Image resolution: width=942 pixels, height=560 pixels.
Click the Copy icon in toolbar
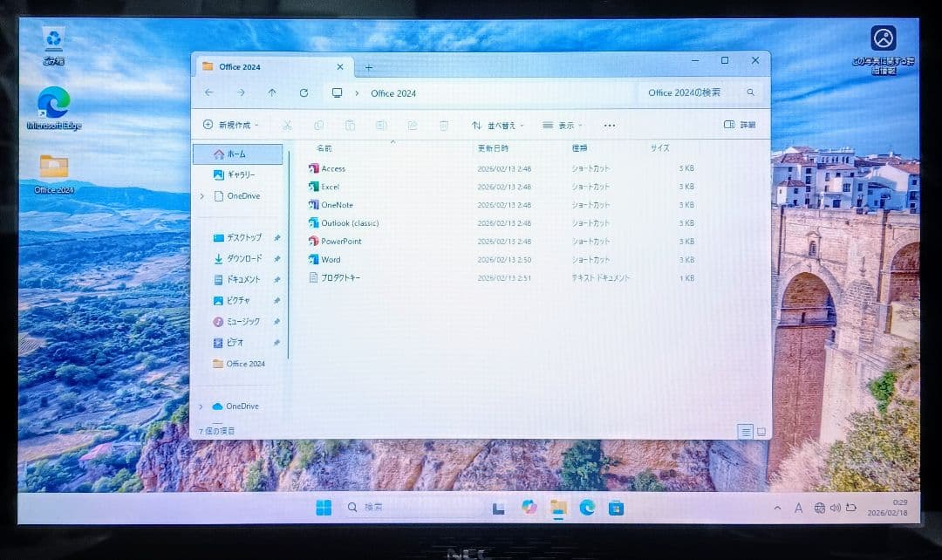(x=318, y=125)
